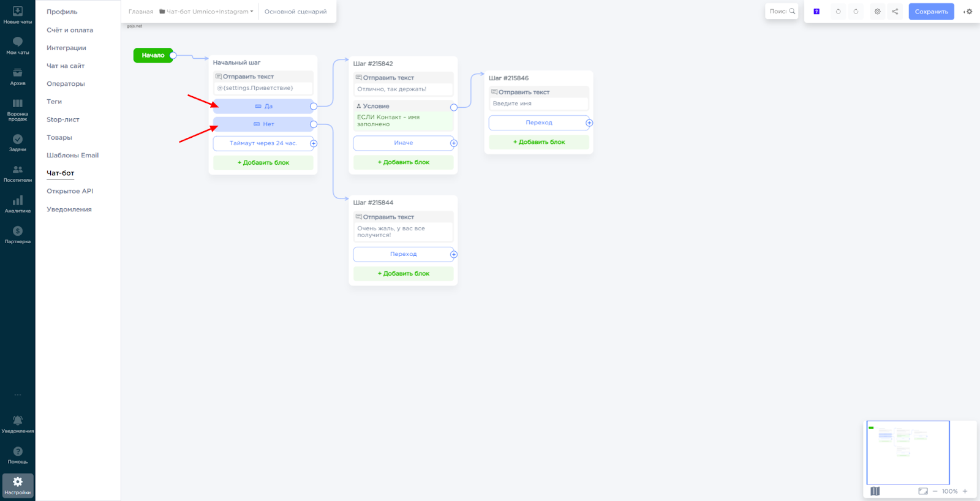Open the Чат-бот Umnico+Instagram dropdown
The width and height of the screenshot is (980, 501).
[207, 12]
